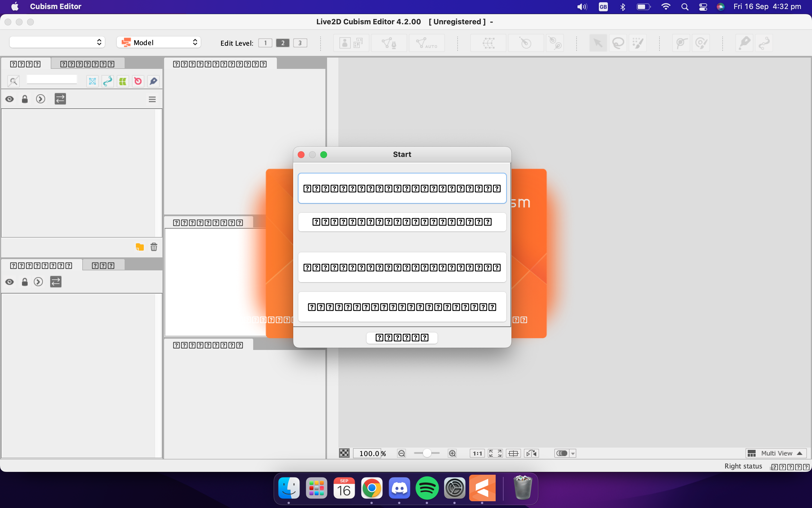812x508 pixels.
Task: Select the manual mesh edit tool
Action: tap(389, 43)
